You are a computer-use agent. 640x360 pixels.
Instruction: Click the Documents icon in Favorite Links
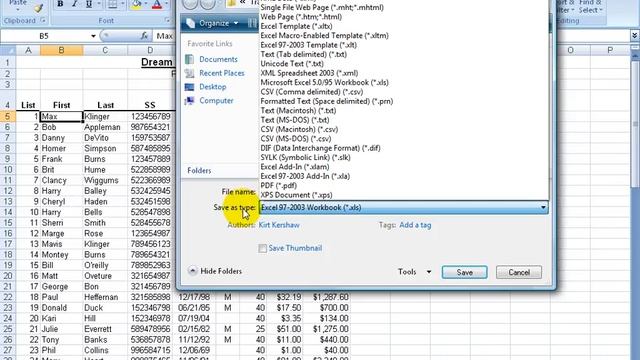(189, 59)
